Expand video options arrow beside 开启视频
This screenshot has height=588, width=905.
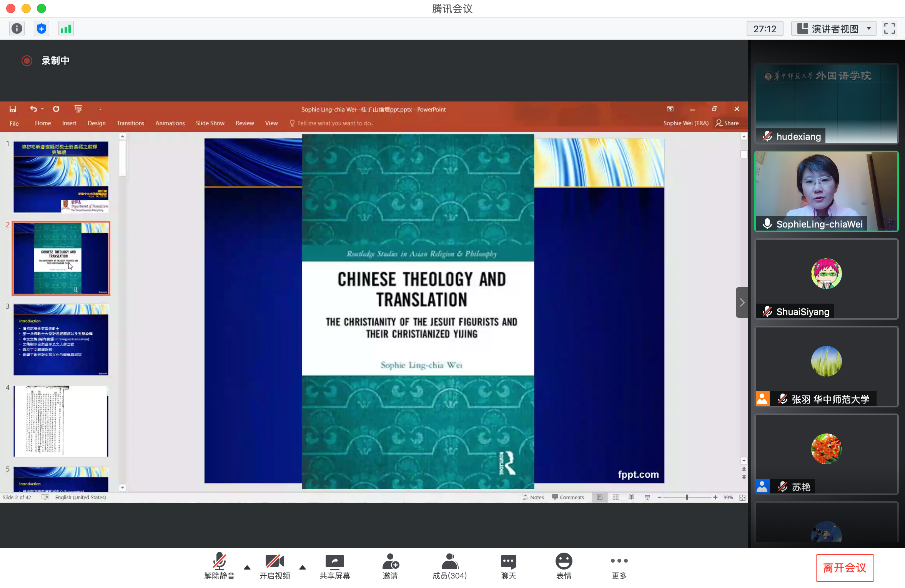(x=303, y=567)
